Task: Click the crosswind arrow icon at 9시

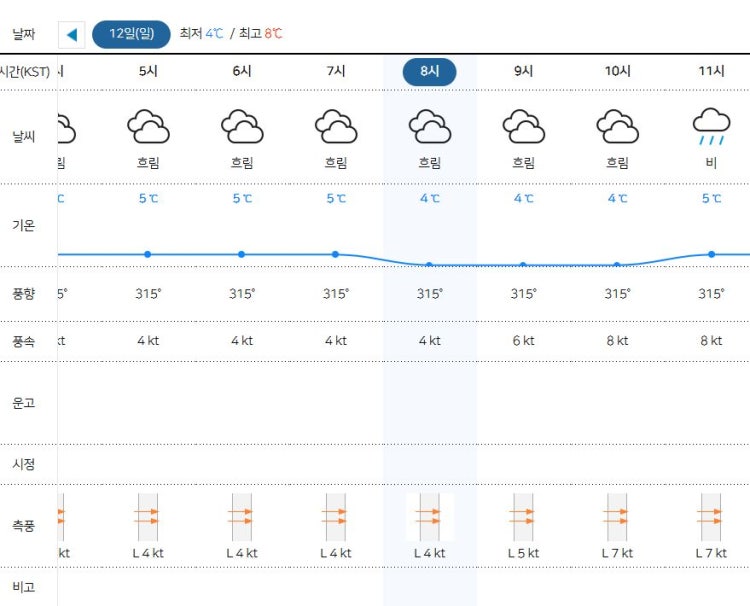Action: click(x=523, y=517)
